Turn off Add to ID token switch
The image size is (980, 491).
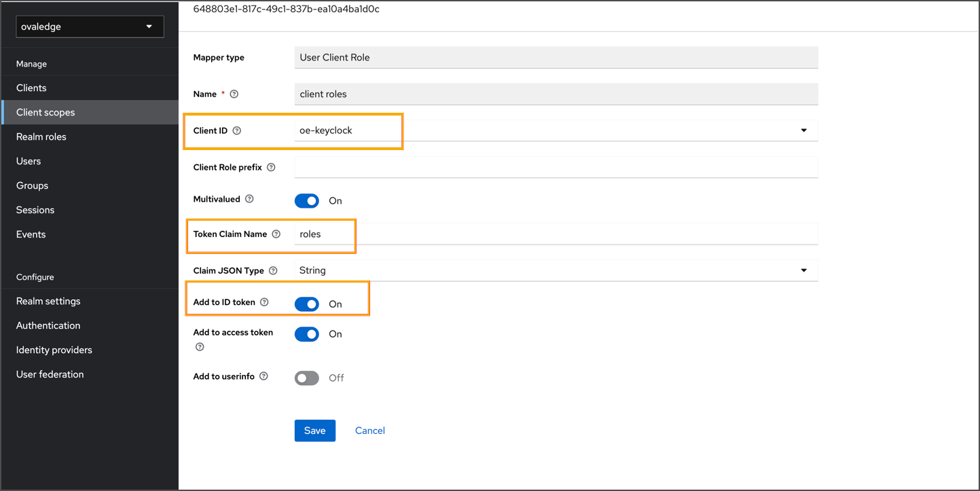point(307,304)
